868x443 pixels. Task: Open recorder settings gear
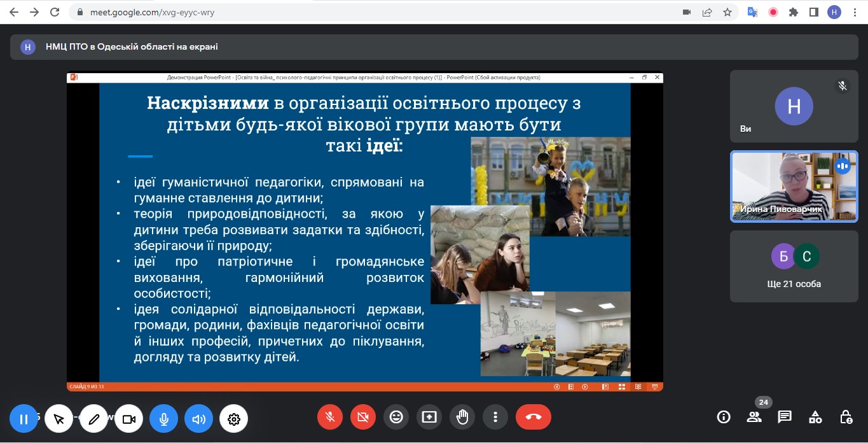(233, 419)
